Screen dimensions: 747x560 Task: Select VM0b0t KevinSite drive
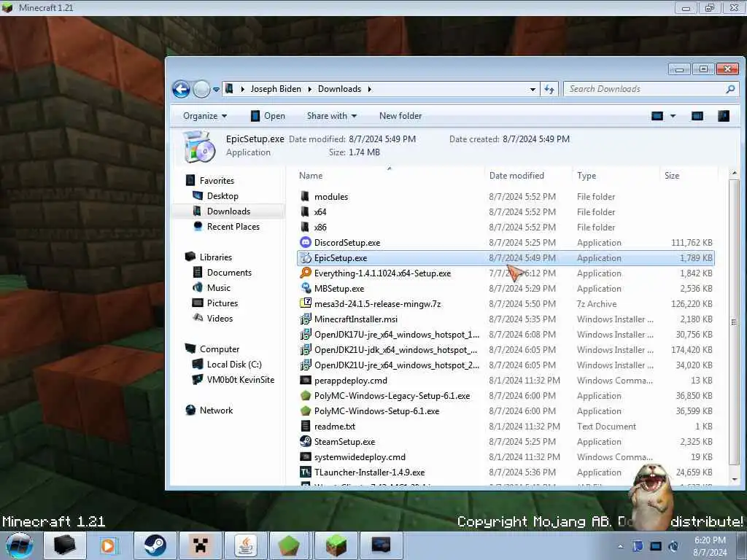[241, 380]
